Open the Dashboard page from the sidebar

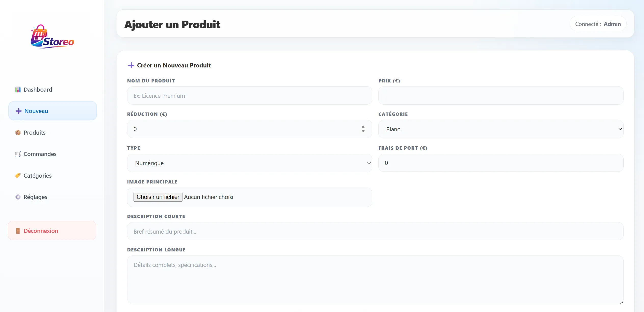tap(37, 89)
